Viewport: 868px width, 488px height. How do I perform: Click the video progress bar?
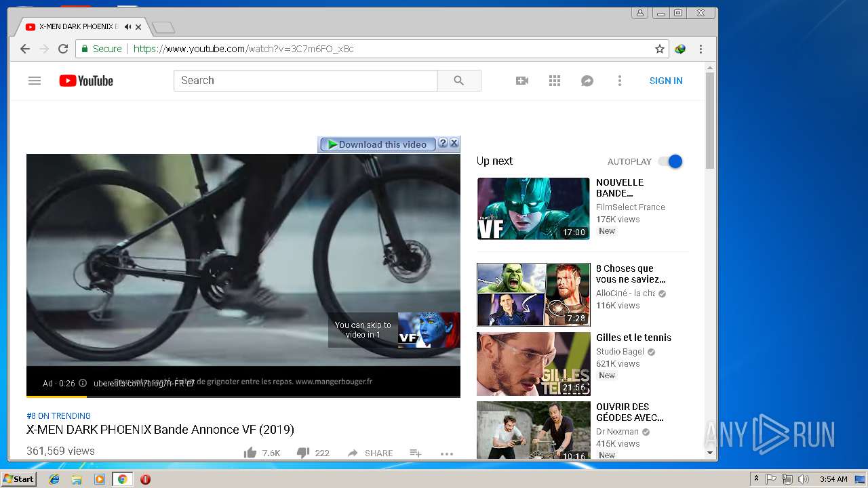(x=243, y=396)
